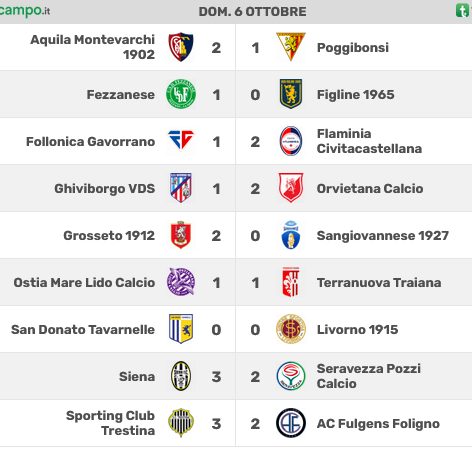Screen dimensions: 472x454
Task: Click the Grosseto 1912 red crest
Action: click(181, 235)
